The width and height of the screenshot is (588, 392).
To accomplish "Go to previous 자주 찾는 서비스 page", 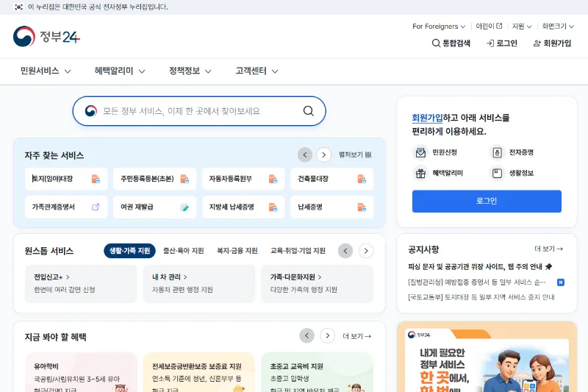I will 305,154.
